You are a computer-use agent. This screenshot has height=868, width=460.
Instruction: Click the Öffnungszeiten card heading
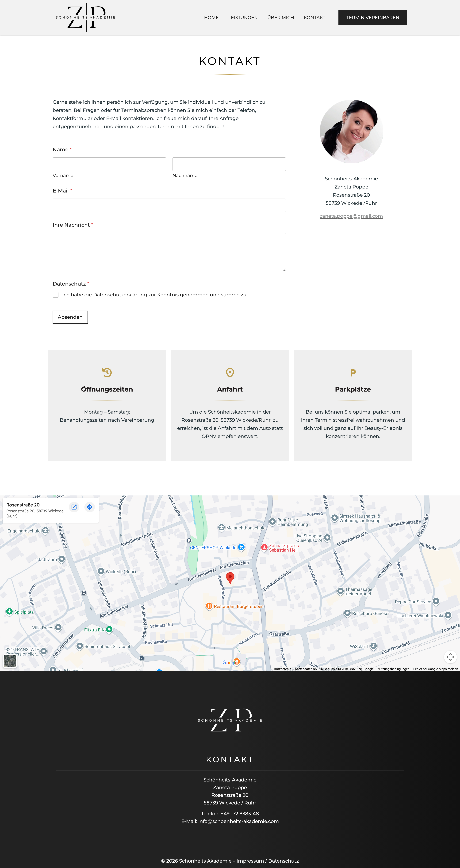coord(107,389)
